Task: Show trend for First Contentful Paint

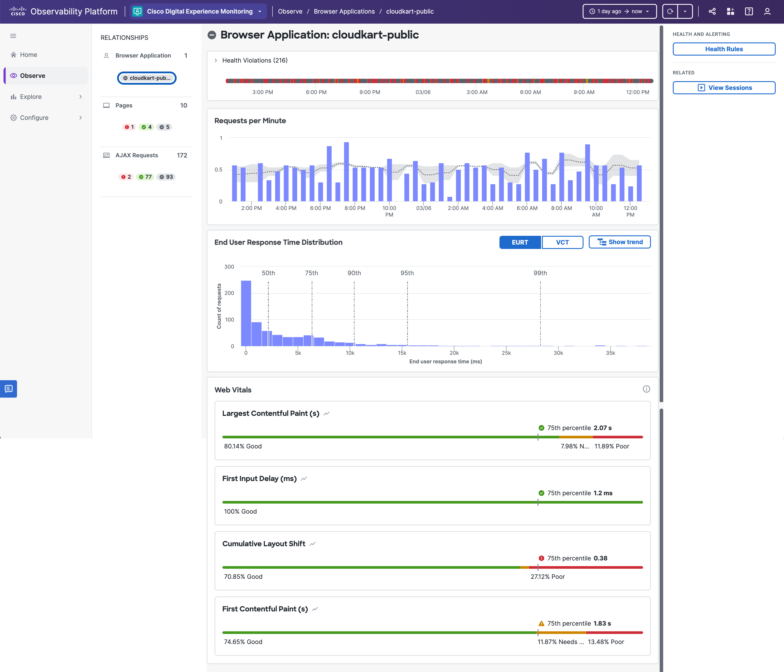Action: click(x=315, y=609)
